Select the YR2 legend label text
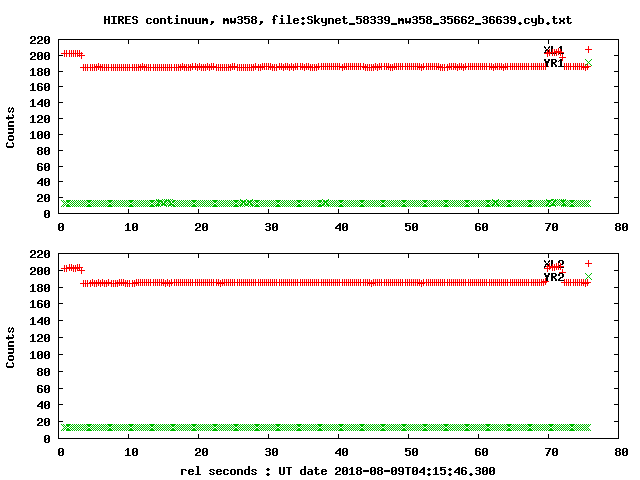The width and height of the screenshot is (640, 480). [554, 277]
